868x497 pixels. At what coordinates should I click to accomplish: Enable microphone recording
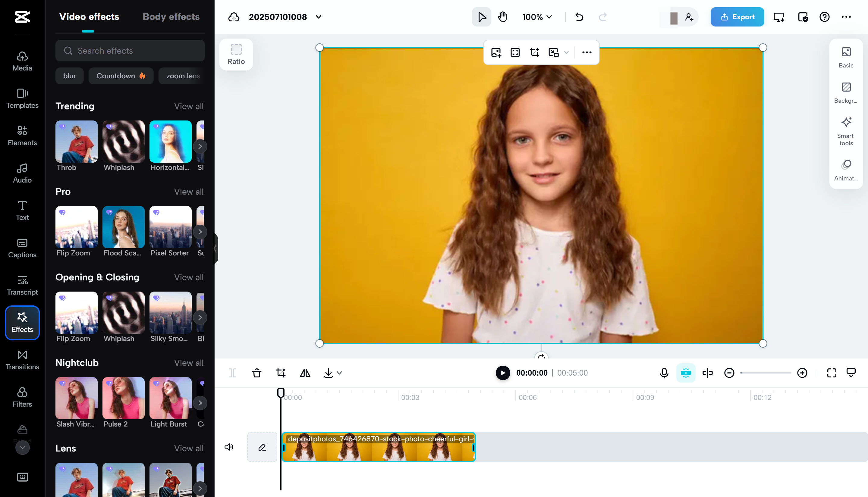click(663, 373)
